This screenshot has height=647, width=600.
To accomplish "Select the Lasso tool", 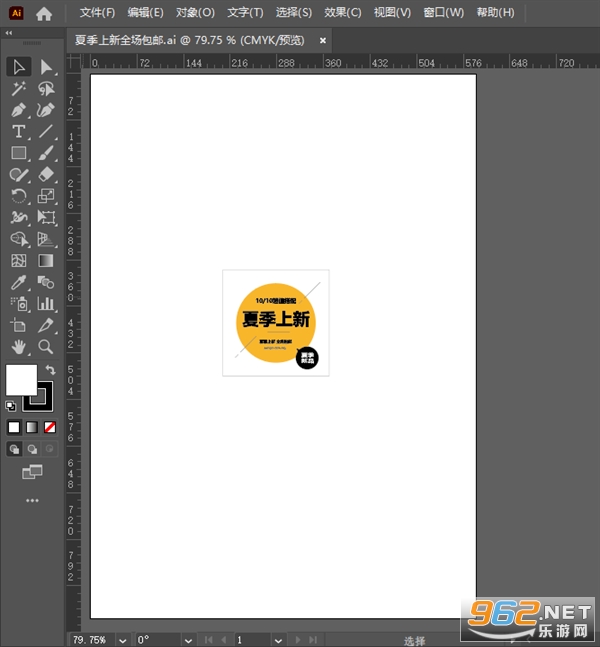I will coord(46,88).
